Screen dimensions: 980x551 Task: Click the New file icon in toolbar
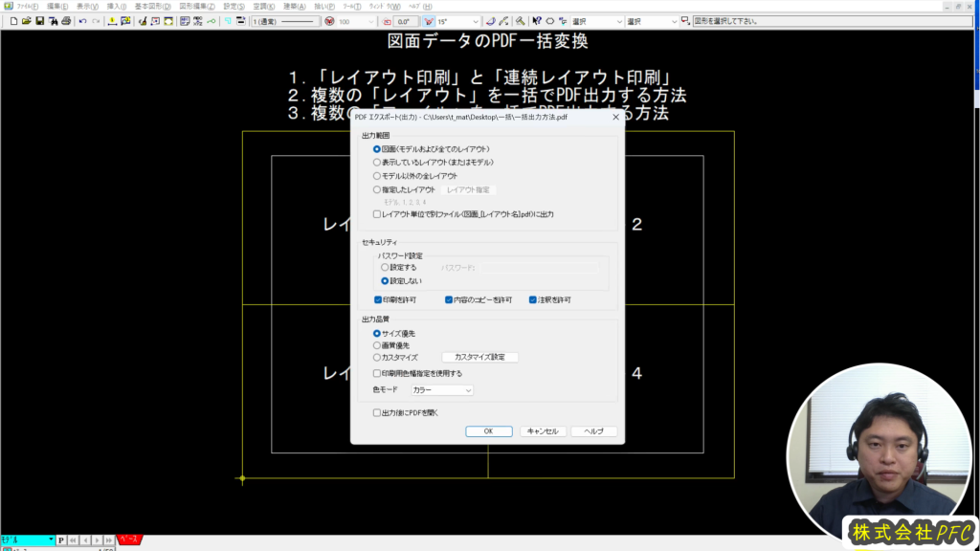[13, 21]
